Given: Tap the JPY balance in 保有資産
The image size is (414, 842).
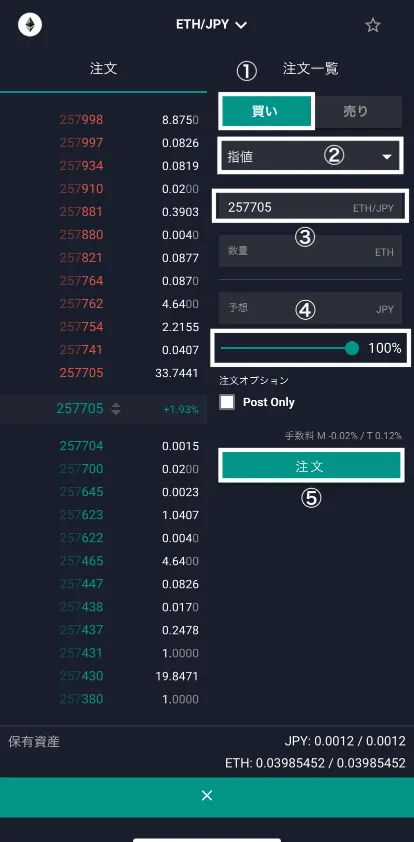Looking at the screenshot, I should pos(345,742).
